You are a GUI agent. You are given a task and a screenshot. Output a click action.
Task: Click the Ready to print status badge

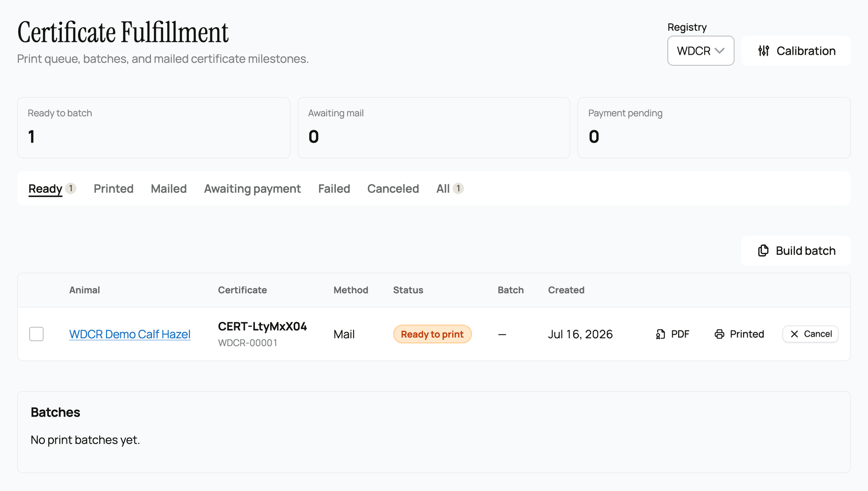click(432, 334)
